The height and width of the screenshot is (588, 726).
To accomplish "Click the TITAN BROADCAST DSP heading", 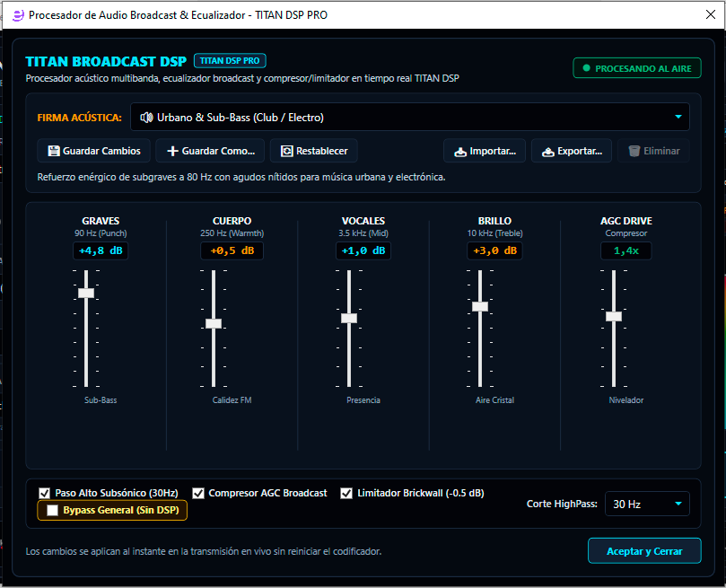I will tap(106, 62).
